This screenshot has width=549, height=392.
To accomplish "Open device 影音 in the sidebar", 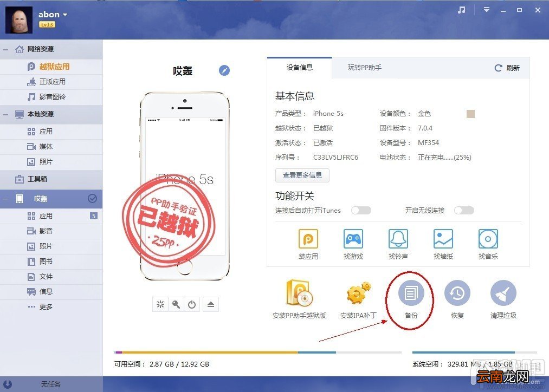I will 51,231.
